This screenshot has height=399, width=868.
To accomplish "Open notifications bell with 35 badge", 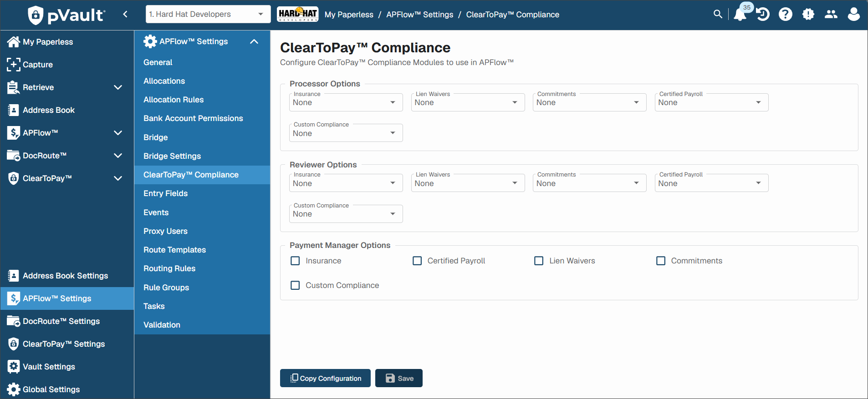I will click(x=740, y=14).
